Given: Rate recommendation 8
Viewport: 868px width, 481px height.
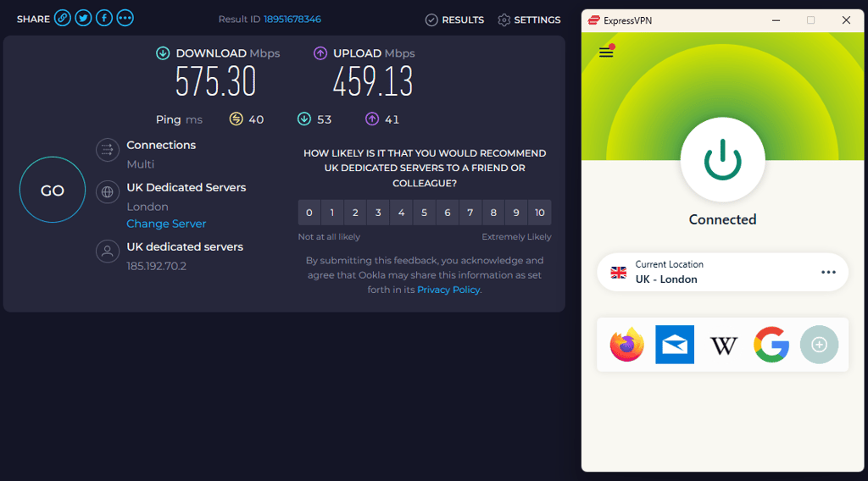Looking at the screenshot, I should coord(493,213).
